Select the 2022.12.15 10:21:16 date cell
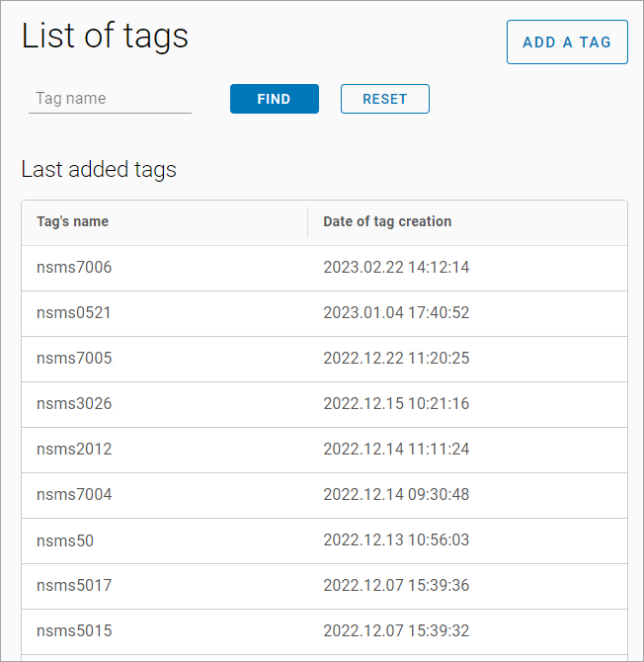This screenshot has height=662, width=644. pyautogui.click(x=396, y=404)
